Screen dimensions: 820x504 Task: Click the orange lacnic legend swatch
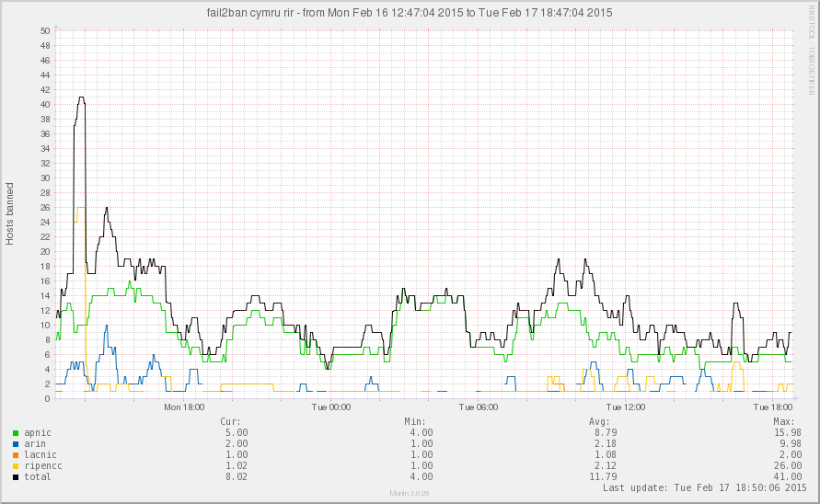(x=17, y=454)
